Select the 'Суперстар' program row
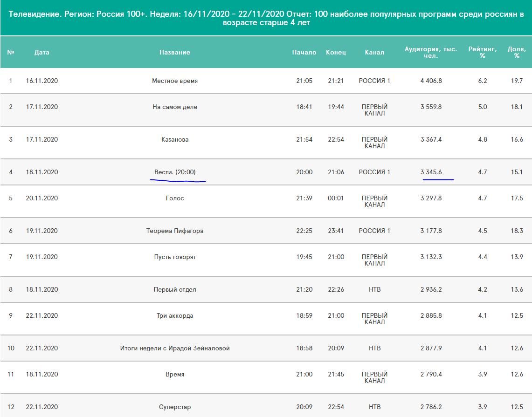Image resolution: width=532 pixels, height=417 pixels. tap(175, 407)
